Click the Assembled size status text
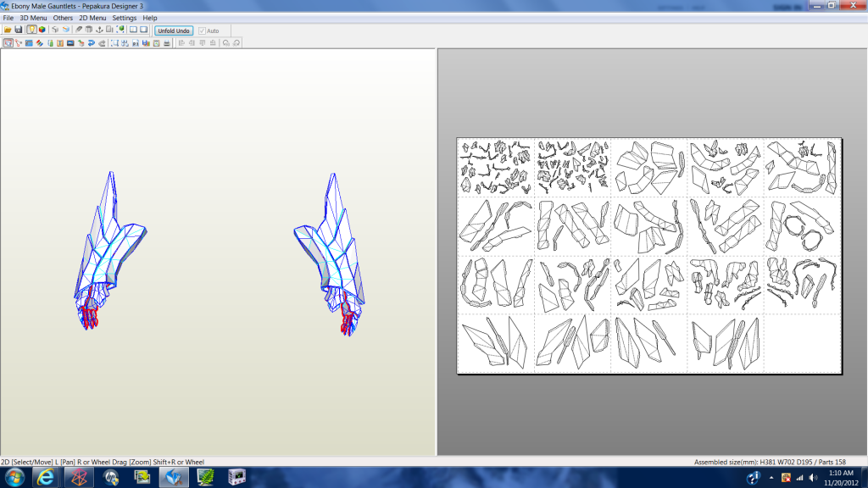868x488 pixels. point(770,462)
